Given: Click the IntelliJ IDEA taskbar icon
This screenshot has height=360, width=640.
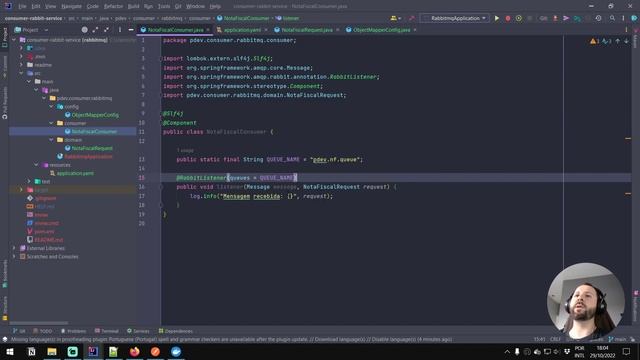Looking at the screenshot, I should [x=93, y=351].
